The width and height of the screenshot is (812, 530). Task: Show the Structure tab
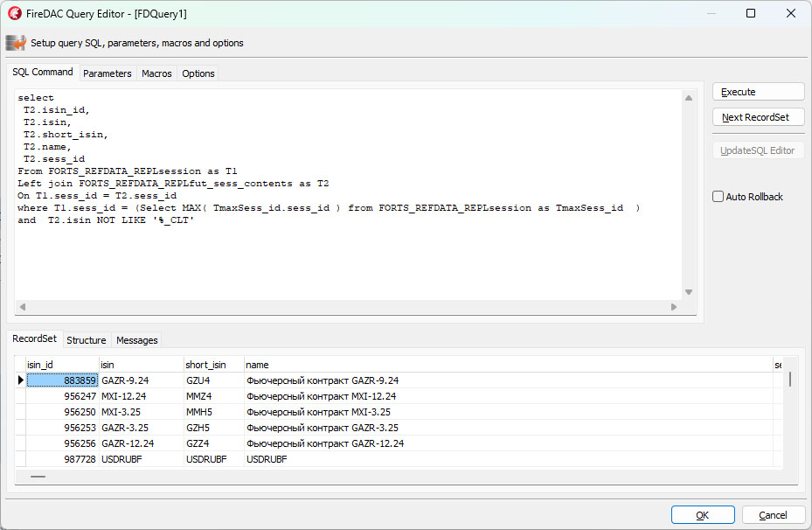pos(86,340)
